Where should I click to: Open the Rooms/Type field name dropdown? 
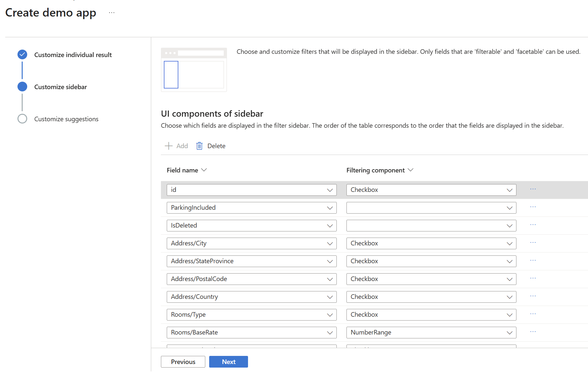click(252, 315)
